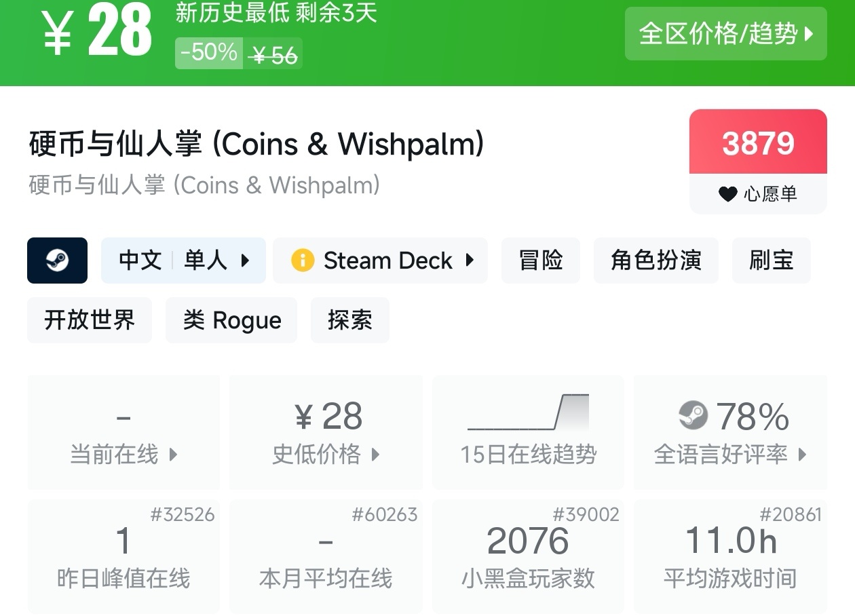Toggle 心愿单 wishlist for this game
Screen dimensions: 855x616
pos(758,195)
